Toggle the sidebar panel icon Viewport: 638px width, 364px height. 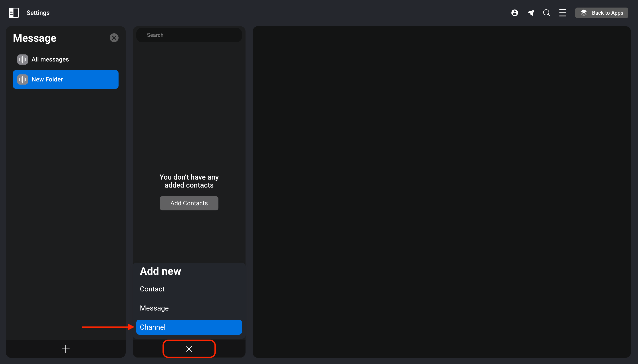14,13
